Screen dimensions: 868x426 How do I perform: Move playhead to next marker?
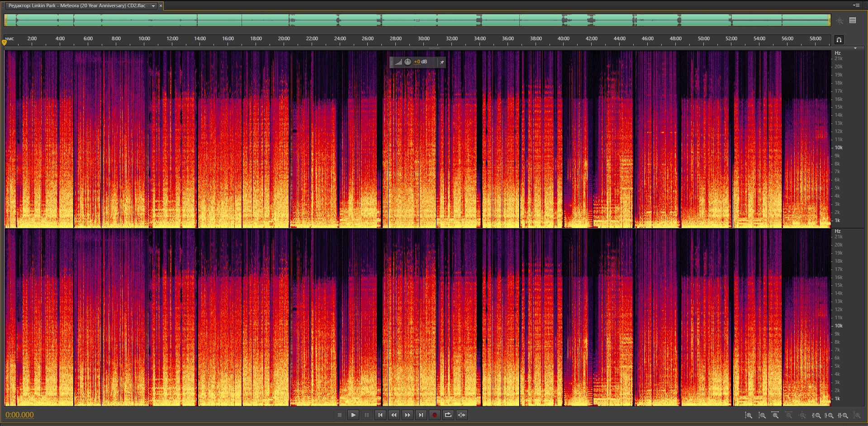pyautogui.click(x=421, y=415)
